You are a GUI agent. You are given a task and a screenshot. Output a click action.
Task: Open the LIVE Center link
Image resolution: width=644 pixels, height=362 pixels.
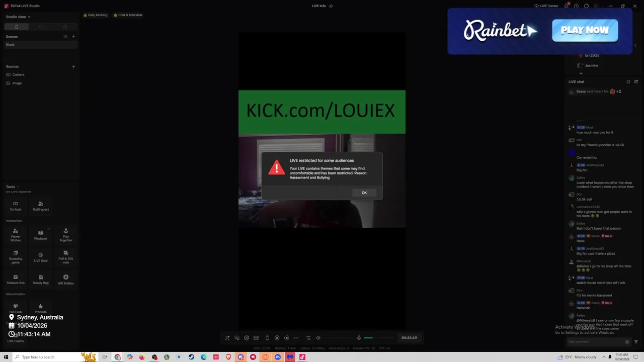(x=546, y=6)
